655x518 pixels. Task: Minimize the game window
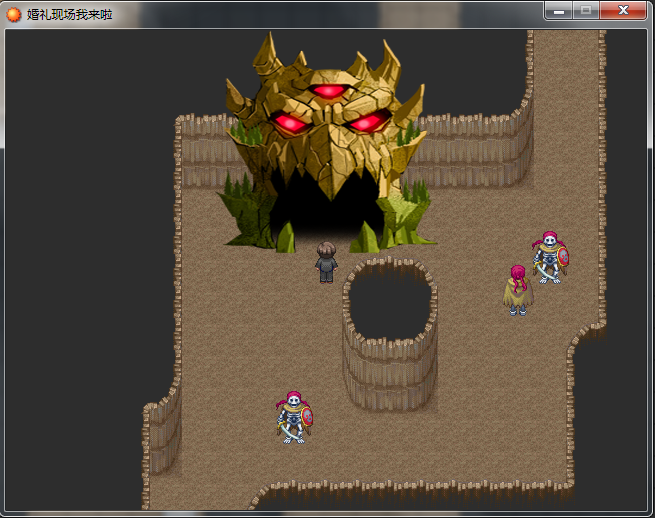[559, 10]
